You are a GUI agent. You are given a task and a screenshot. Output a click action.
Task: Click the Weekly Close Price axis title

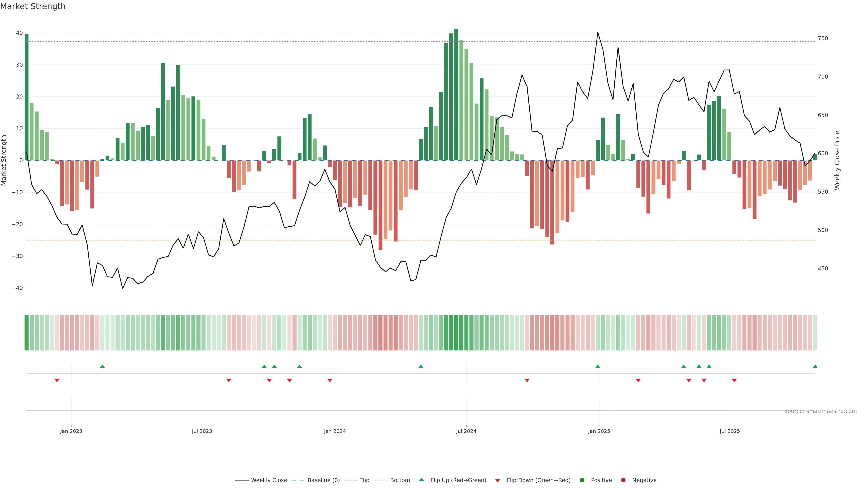[x=837, y=160]
